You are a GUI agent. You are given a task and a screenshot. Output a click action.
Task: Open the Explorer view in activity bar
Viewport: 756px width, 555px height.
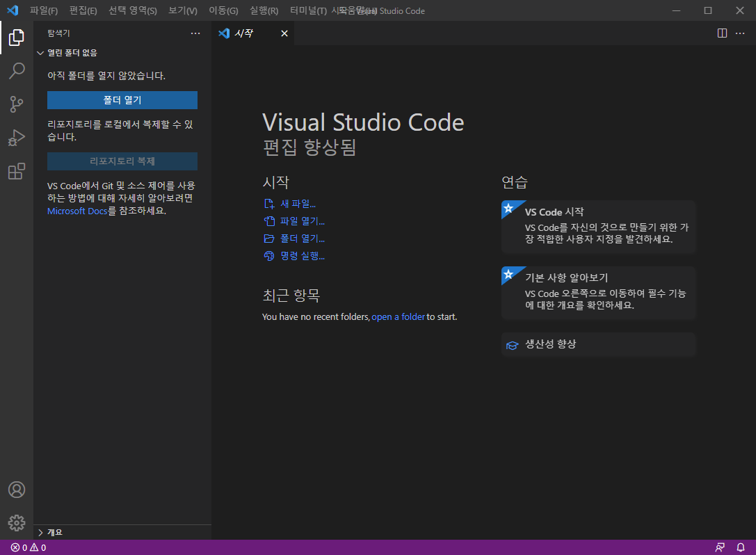pos(17,38)
